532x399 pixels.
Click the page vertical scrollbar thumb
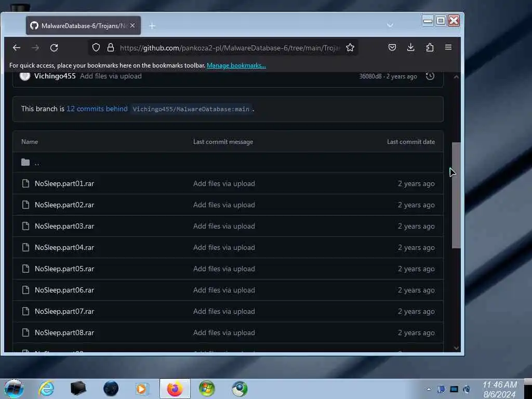click(456, 195)
